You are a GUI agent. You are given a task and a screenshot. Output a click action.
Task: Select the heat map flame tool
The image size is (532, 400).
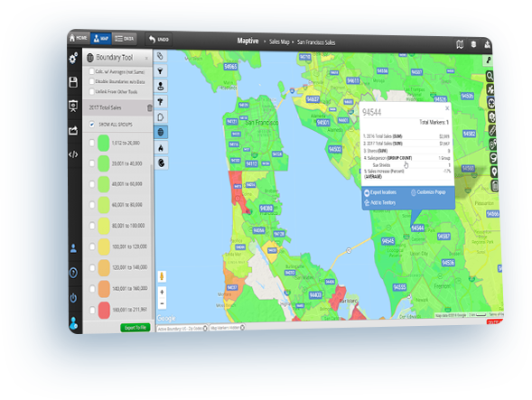point(161,148)
